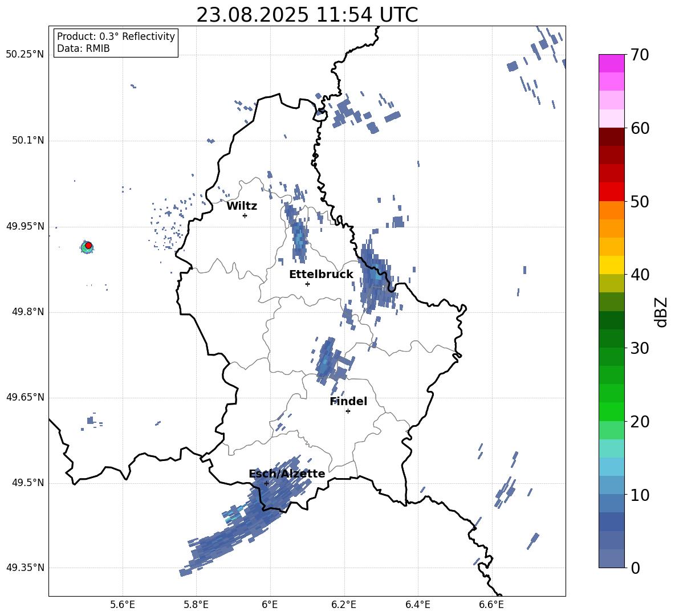Click the colorbar tick label 20
675x616 pixels.
(x=640, y=422)
